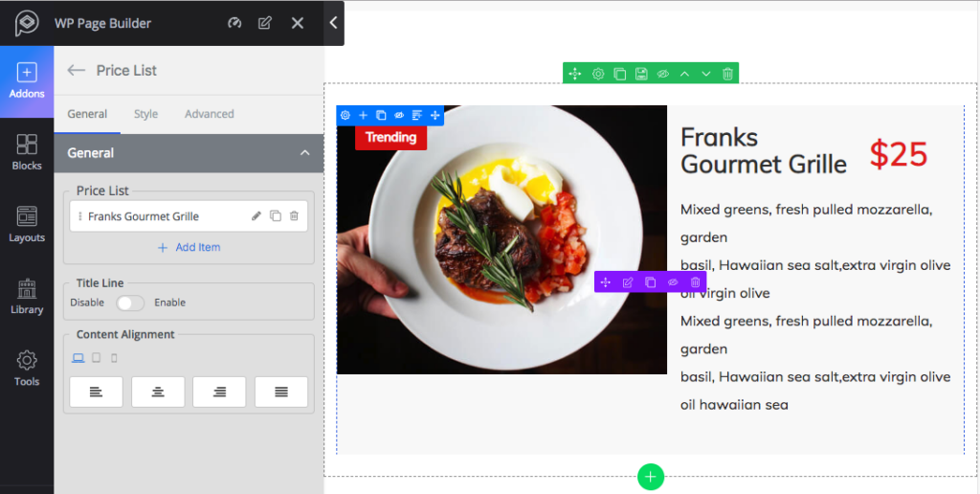Viewport: 980px width, 494px height.
Task: Open the Addons sidebar section
Action: click(x=27, y=81)
